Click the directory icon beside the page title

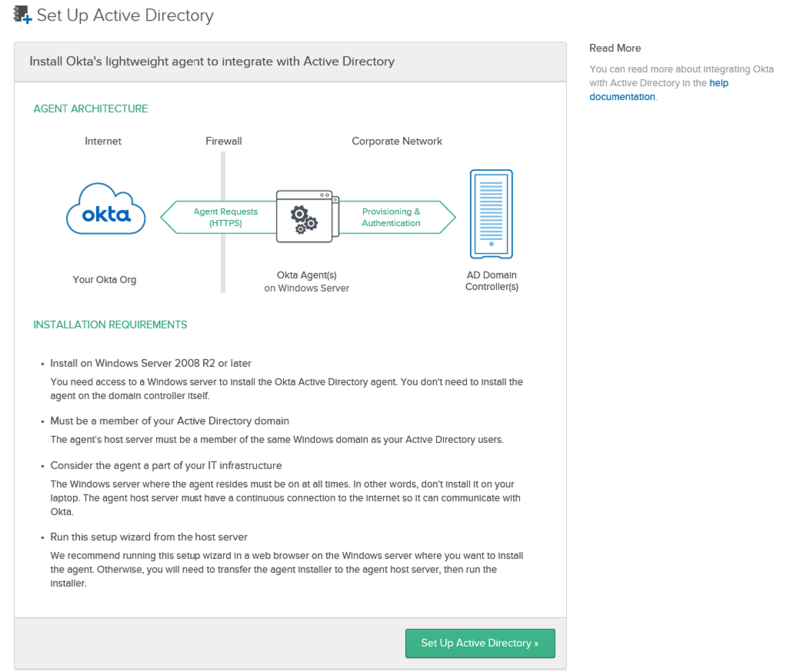click(x=22, y=15)
